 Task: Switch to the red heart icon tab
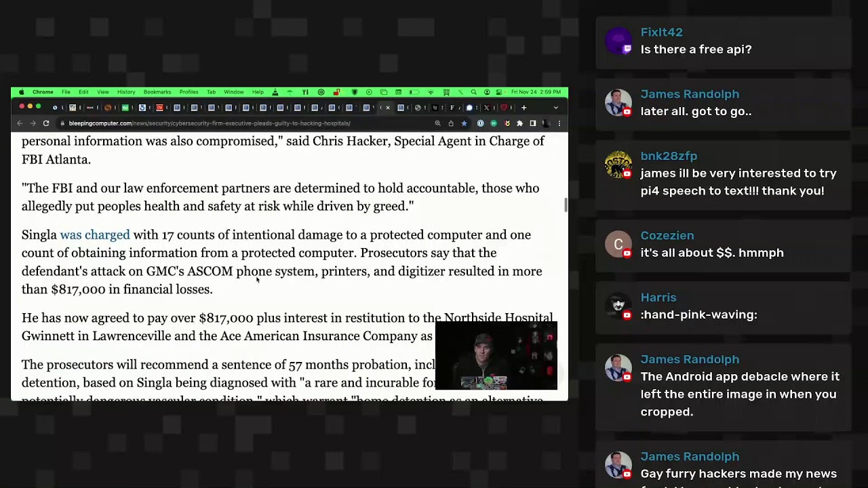pos(504,108)
